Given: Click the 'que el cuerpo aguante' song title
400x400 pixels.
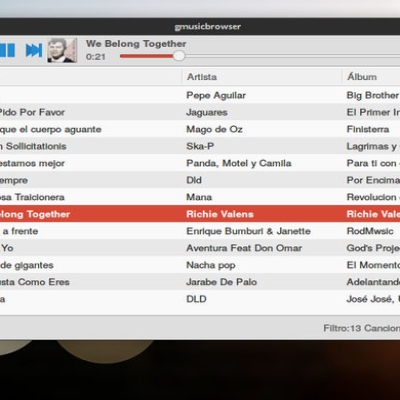Looking at the screenshot, I should [51, 130].
